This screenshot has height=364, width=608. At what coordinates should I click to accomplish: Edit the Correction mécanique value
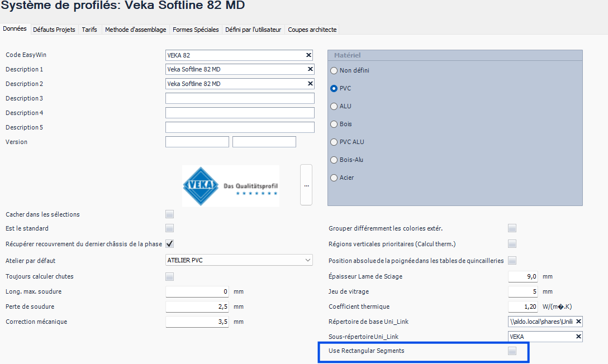(x=197, y=322)
